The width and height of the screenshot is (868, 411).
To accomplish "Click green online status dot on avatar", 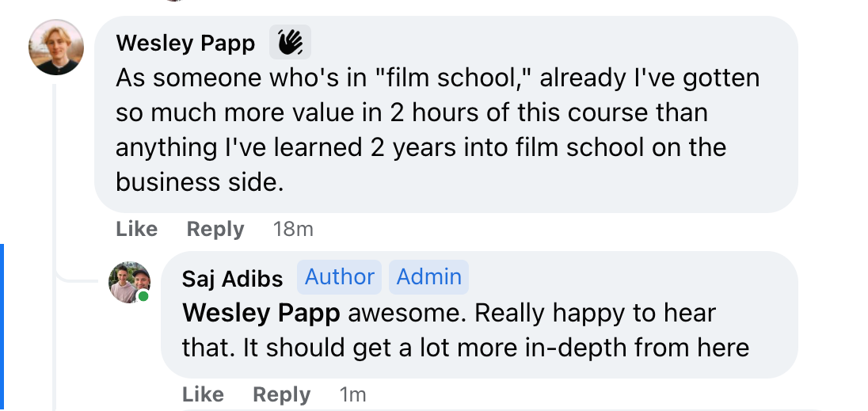I will (143, 296).
